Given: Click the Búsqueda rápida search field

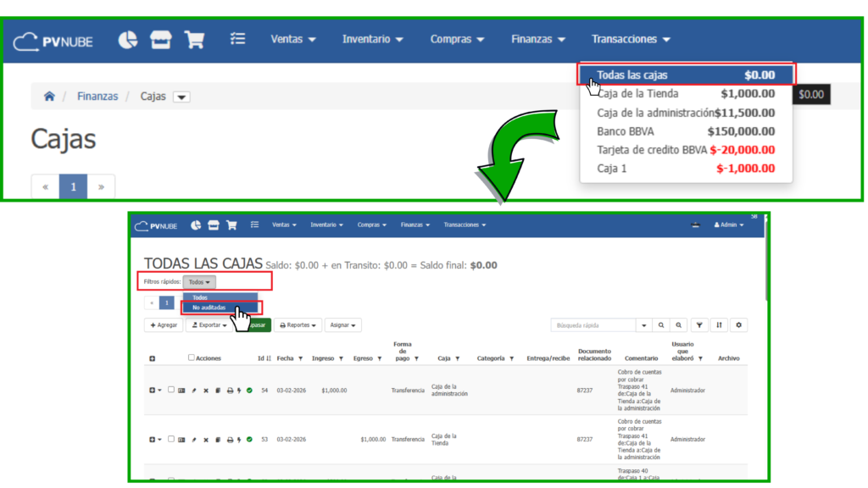Looking at the screenshot, I should [592, 324].
